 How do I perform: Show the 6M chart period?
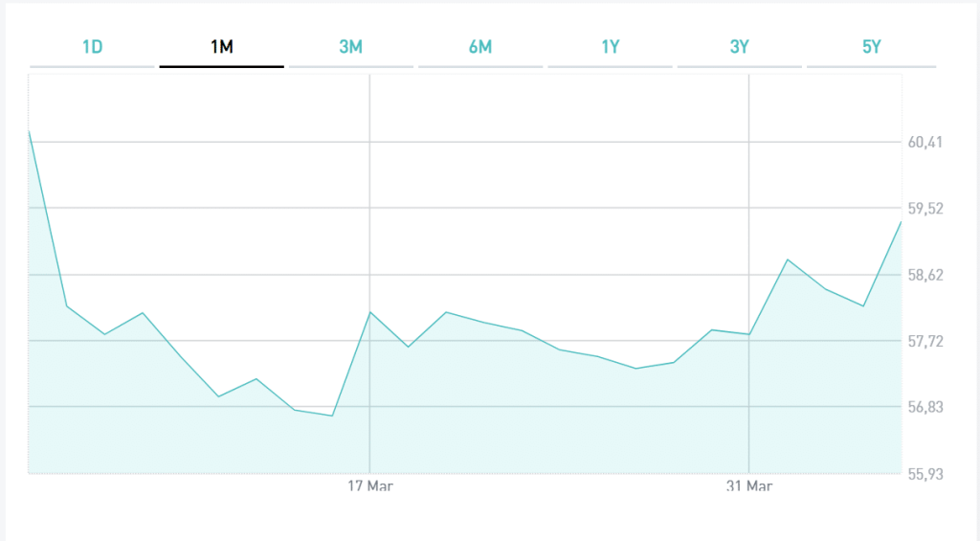point(480,47)
